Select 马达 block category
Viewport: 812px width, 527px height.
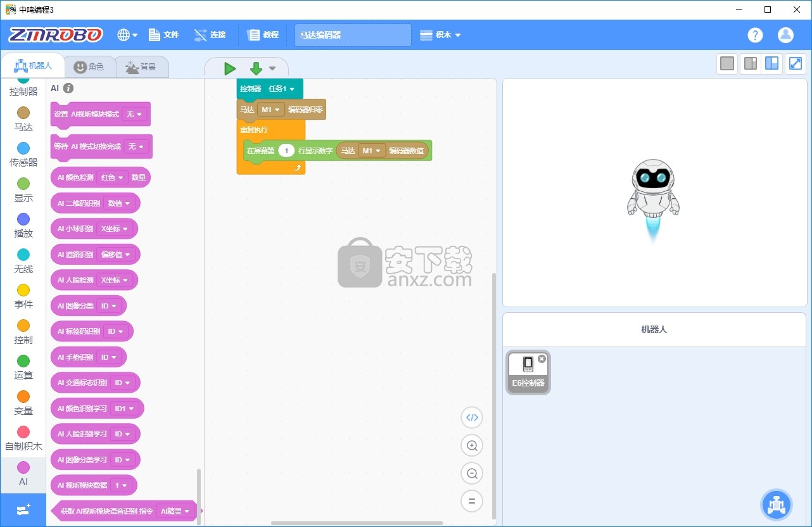tap(23, 120)
